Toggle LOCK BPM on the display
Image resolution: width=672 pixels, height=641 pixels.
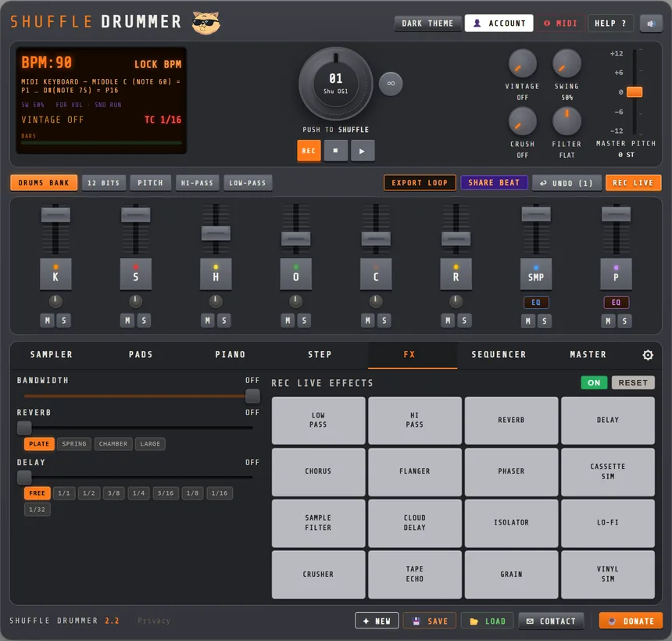tap(158, 64)
